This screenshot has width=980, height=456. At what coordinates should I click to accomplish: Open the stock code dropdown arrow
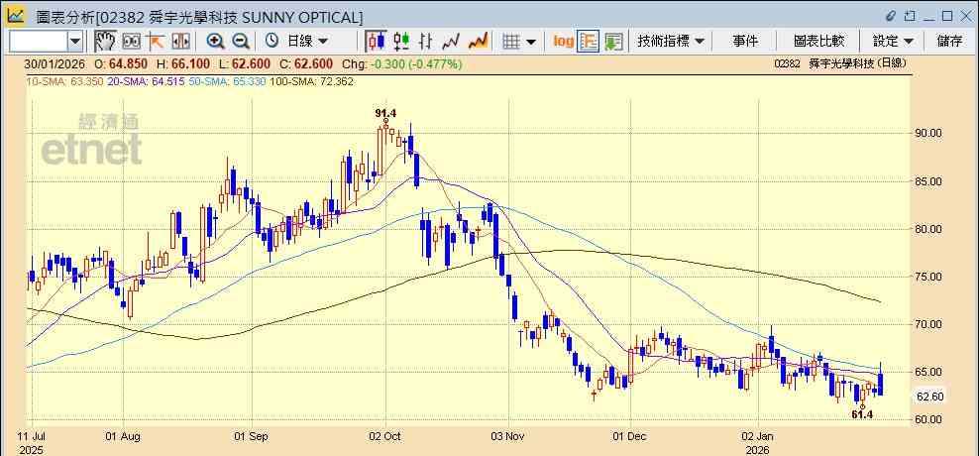pyautogui.click(x=75, y=42)
